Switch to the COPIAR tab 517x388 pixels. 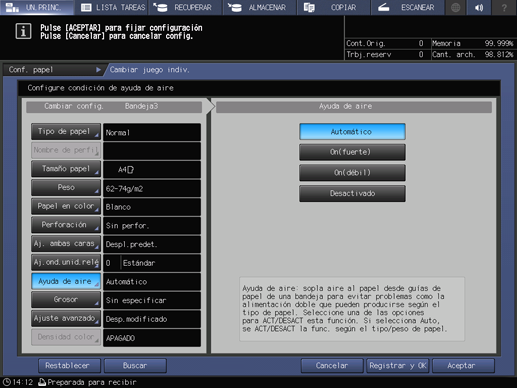click(334, 7)
